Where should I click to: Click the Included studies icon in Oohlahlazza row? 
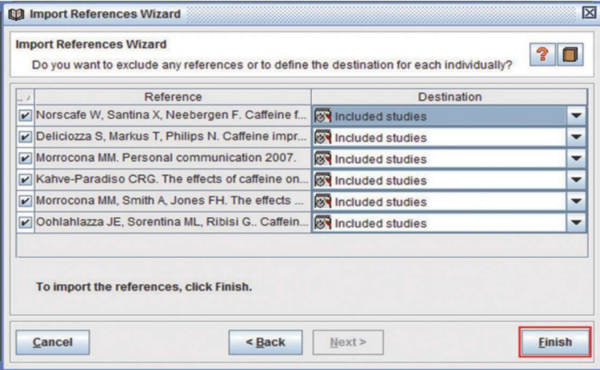click(323, 223)
